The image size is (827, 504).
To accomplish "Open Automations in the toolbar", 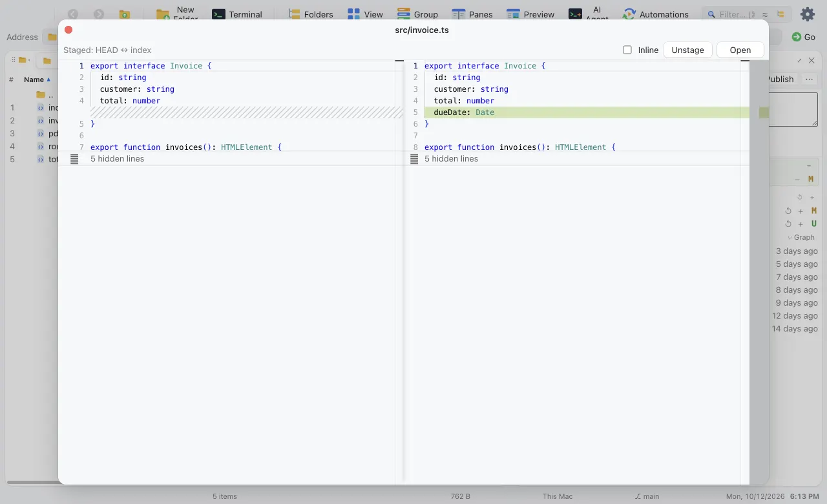I will [655, 14].
